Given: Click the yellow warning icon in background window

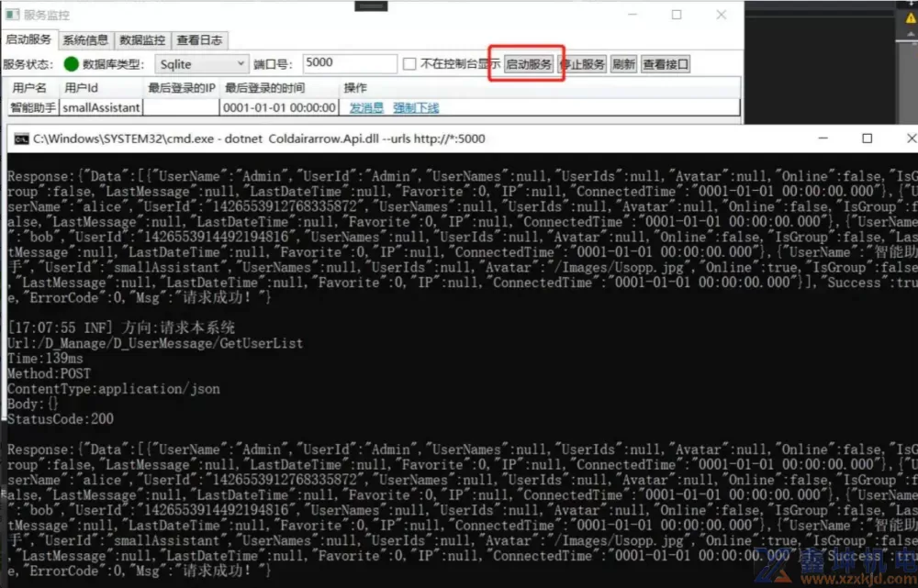Looking at the screenshot, I should pos(911,18).
